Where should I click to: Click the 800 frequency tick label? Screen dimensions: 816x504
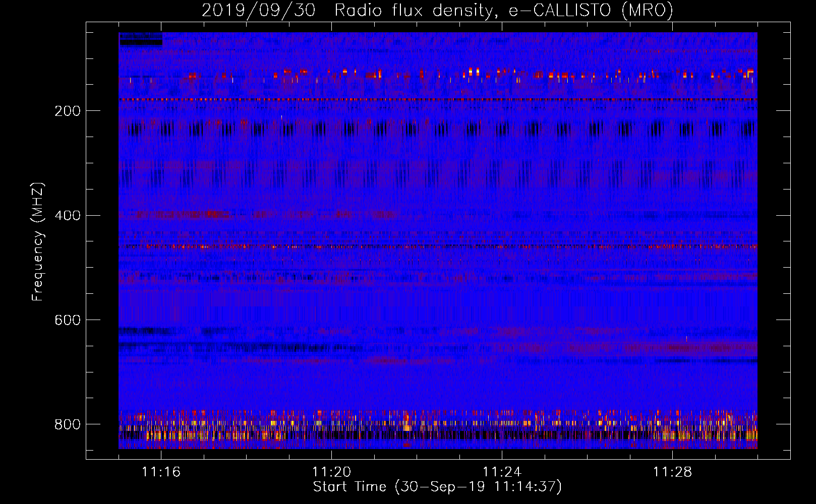tap(68, 425)
